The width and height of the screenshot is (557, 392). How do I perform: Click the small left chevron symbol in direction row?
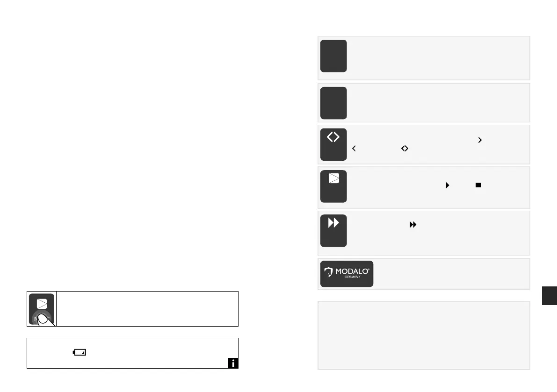coord(354,148)
